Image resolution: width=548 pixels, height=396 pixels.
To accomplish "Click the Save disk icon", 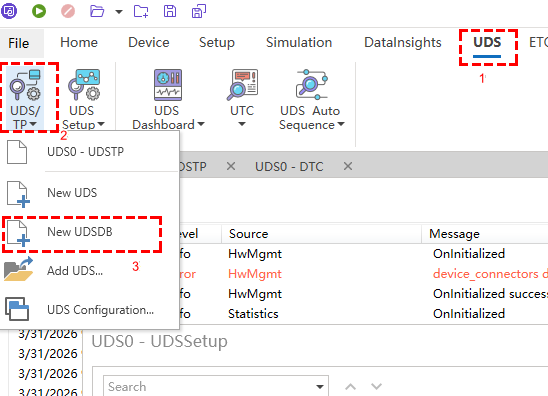I will pyautogui.click(x=170, y=11).
